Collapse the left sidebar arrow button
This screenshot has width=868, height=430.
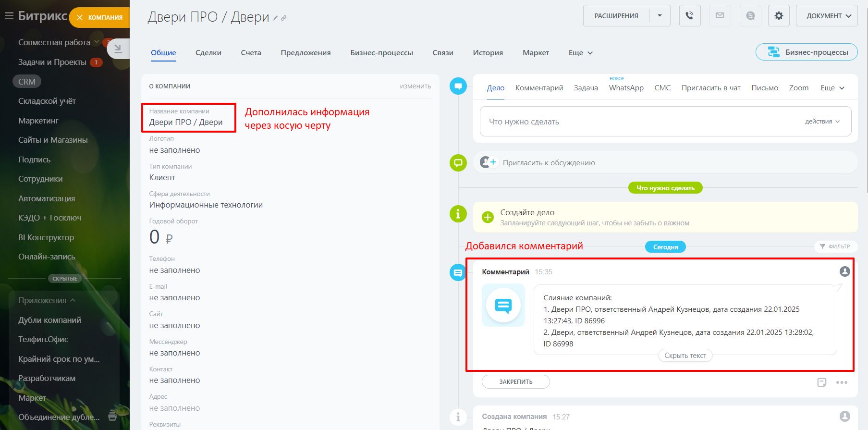118,49
